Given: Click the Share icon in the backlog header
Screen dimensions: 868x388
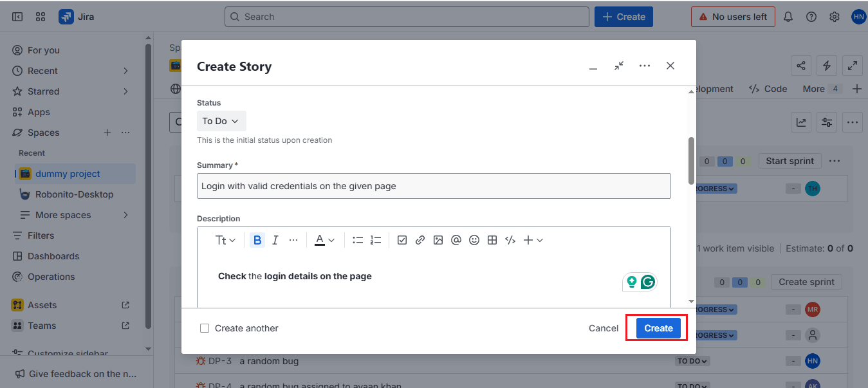Looking at the screenshot, I should pos(801,66).
